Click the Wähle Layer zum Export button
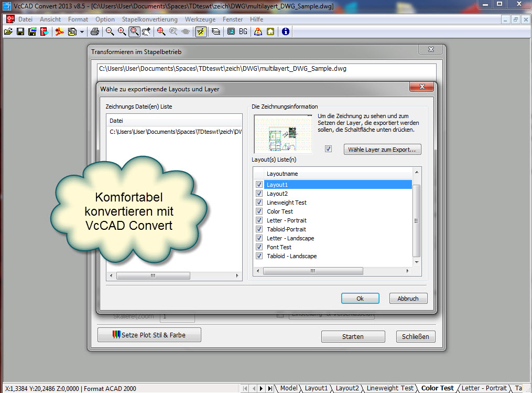 pos(382,150)
